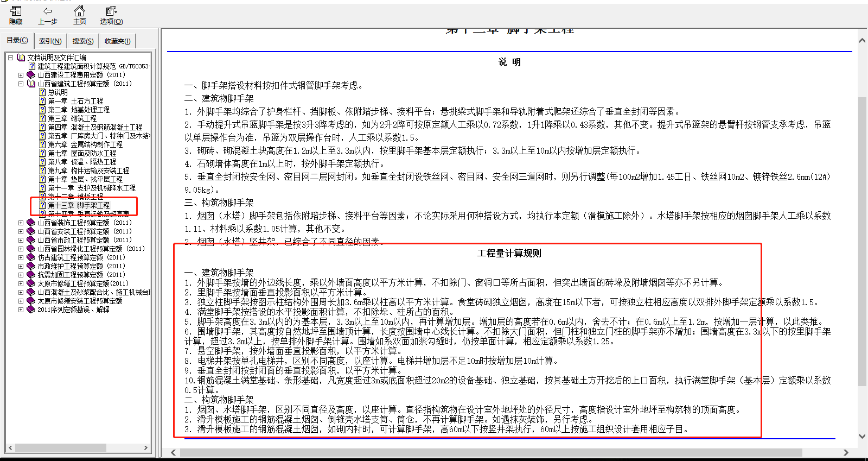Click the open-book icon for 山西省建筑工程预算定额
This screenshot has height=461, width=868.
[x=31, y=84]
